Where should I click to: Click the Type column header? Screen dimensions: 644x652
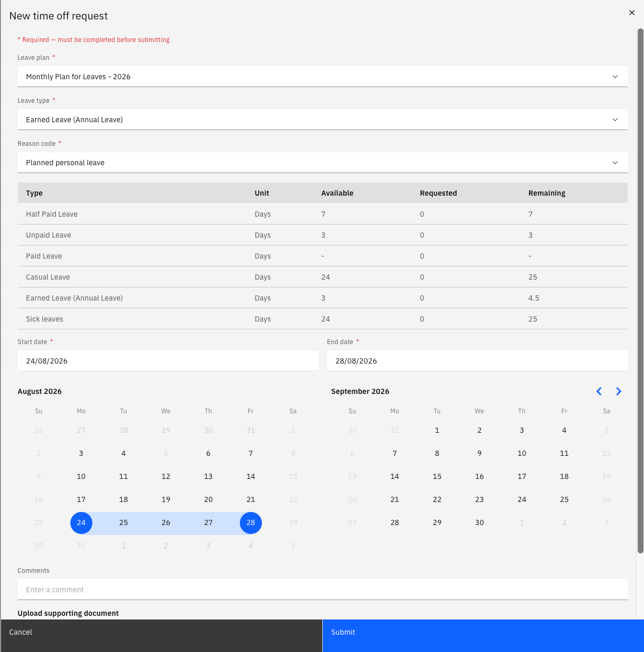coord(34,193)
